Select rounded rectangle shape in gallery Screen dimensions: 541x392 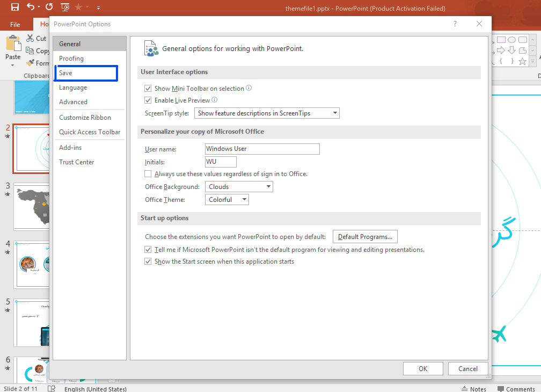point(523,40)
